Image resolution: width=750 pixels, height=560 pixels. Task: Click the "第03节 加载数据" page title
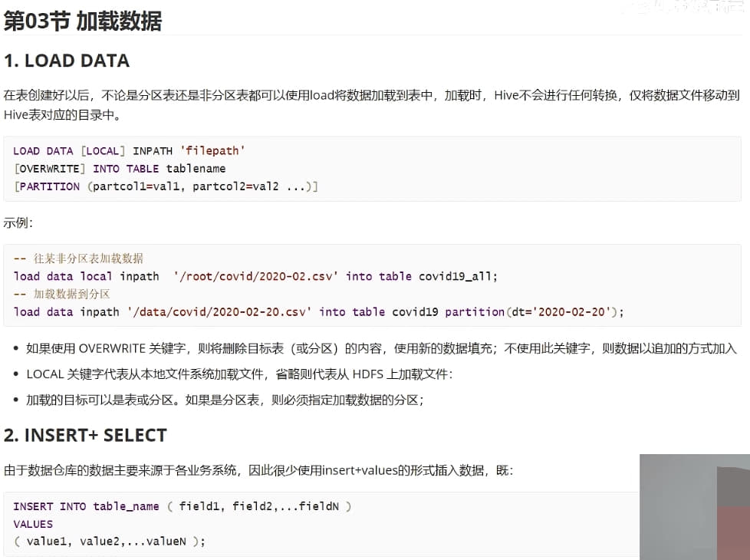click(83, 21)
